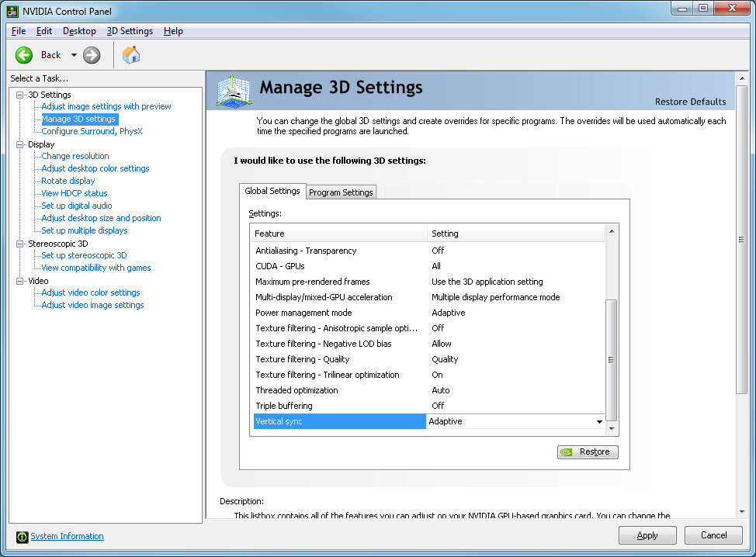Collapse the Video tree node
The image size is (756, 557).
click(19, 281)
